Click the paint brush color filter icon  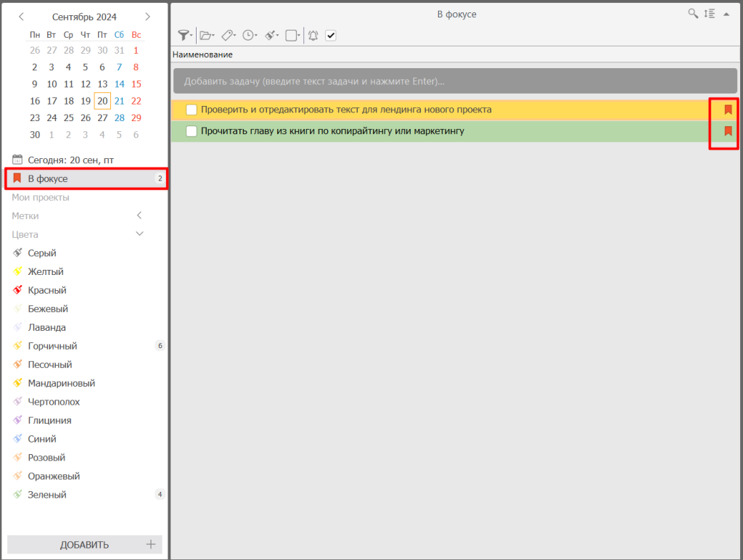tap(271, 35)
